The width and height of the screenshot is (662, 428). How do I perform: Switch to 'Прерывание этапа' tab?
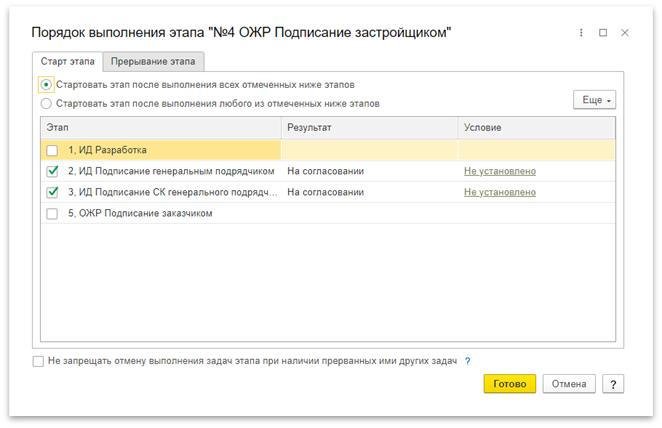[157, 62]
